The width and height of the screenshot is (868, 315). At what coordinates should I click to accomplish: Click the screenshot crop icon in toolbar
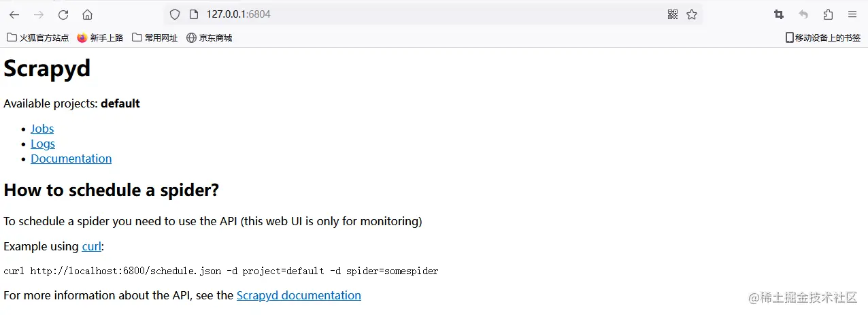[779, 14]
